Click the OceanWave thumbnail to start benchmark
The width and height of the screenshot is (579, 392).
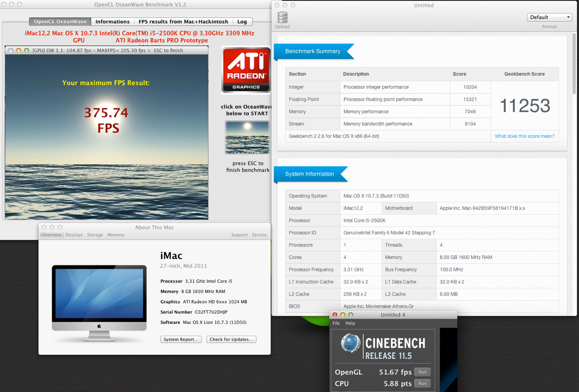point(247,138)
